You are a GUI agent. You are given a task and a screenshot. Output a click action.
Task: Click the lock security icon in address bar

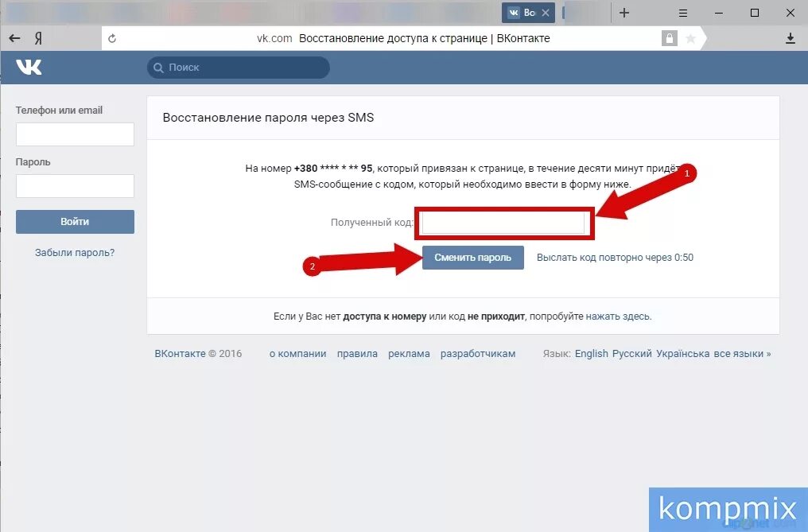(670, 38)
